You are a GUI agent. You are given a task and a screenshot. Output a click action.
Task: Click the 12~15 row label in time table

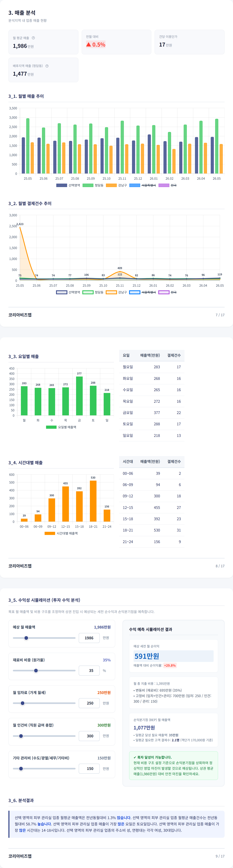128,507
